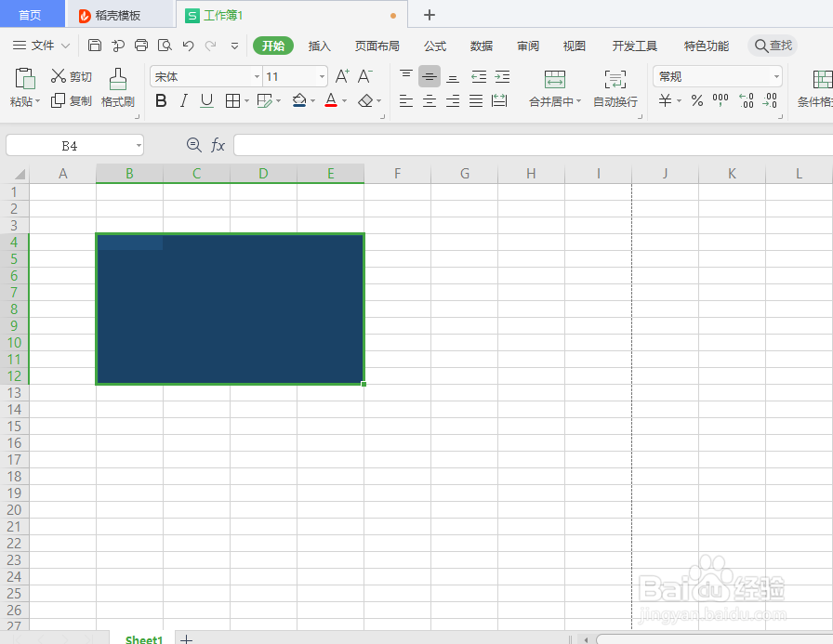833x644 pixels.
Task: Open Print Preview icon
Action: (165, 46)
